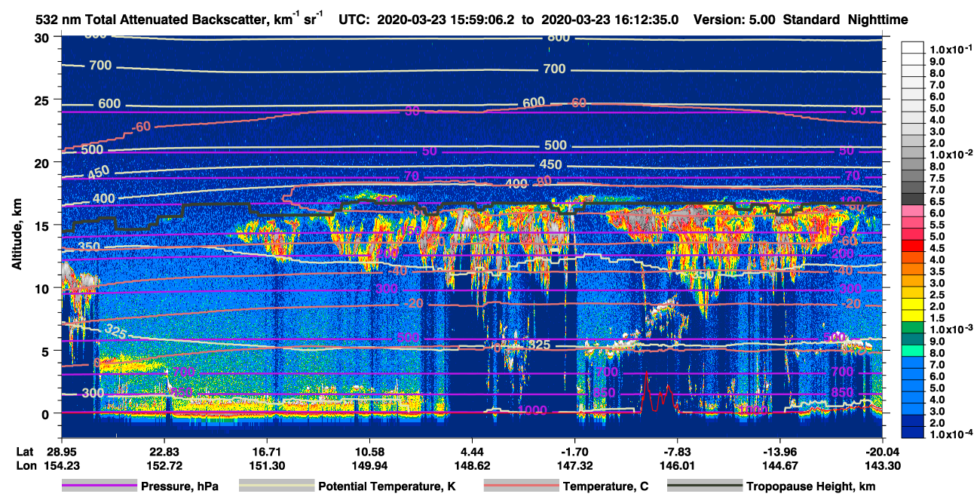Viewport: 980px width, 503px height.
Task: Click the 'Lon' row label
Action: [x=26, y=465]
